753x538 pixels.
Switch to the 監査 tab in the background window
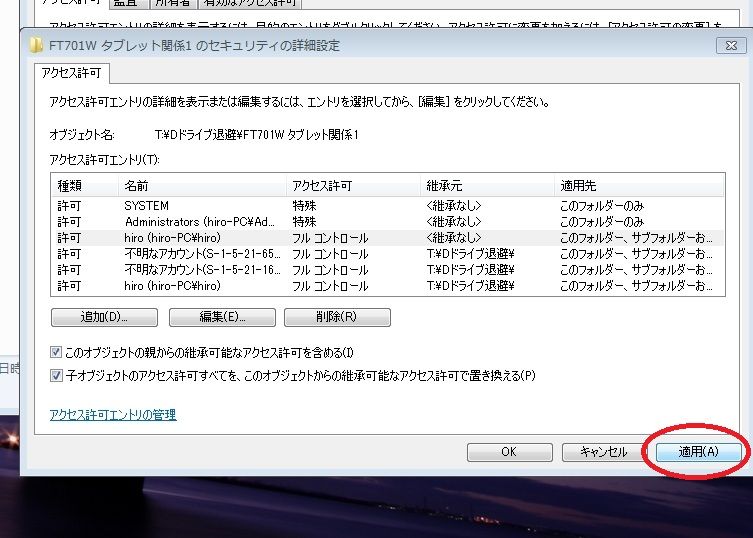pyautogui.click(x=129, y=3)
